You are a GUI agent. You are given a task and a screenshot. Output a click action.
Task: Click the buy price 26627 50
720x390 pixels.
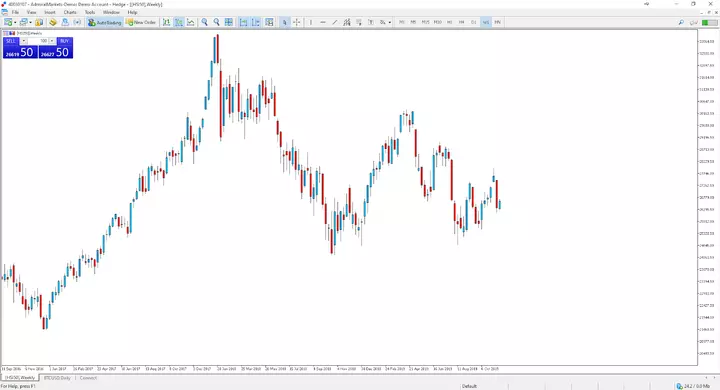pyautogui.click(x=56, y=52)
